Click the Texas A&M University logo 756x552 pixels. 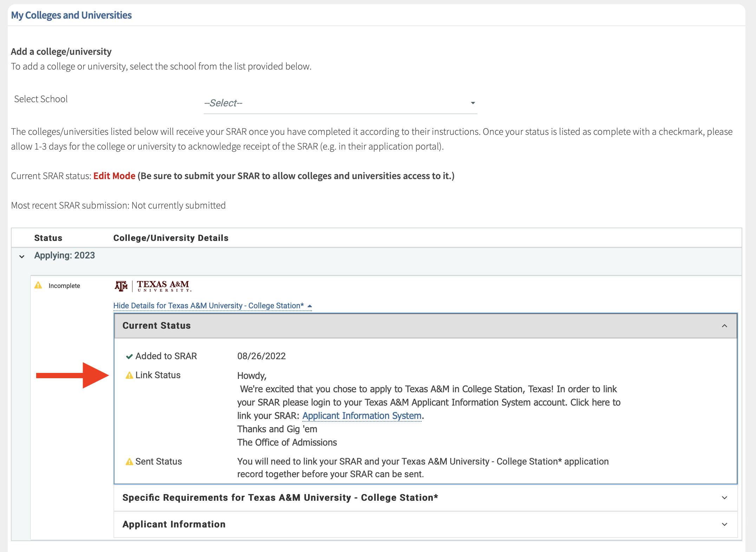coord(153,286)
